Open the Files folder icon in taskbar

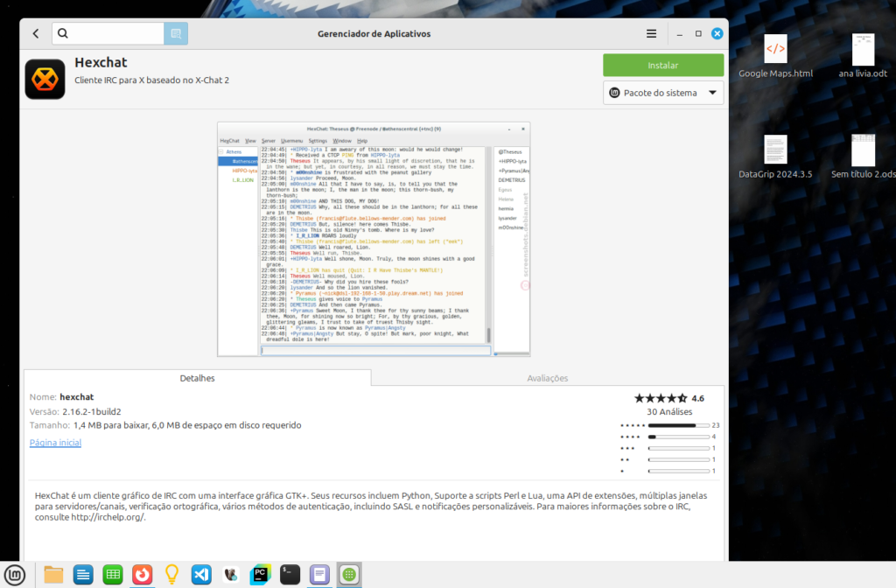tap(53, 575)
